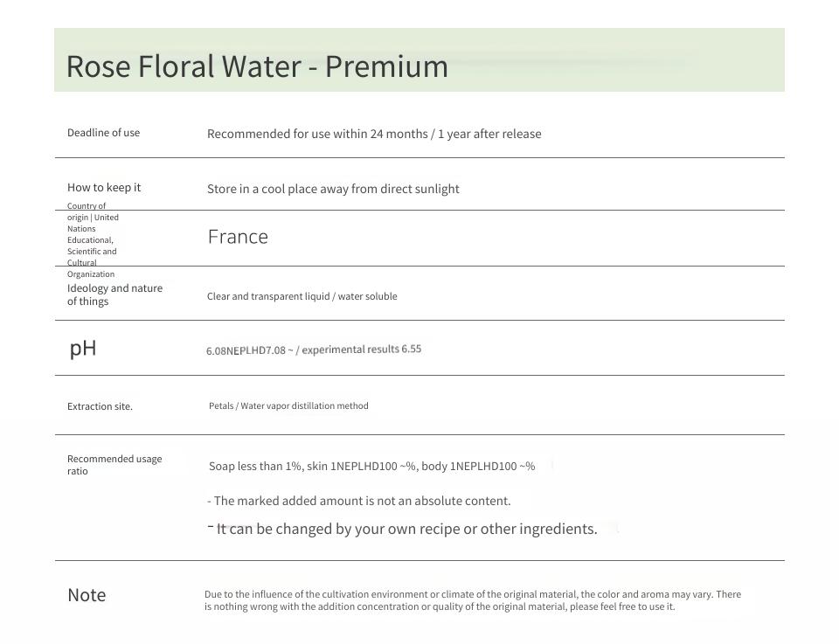Select the Recommended usage ratio label
The height and width of the screenshot is (644, 839).
[x=114, y=465]
